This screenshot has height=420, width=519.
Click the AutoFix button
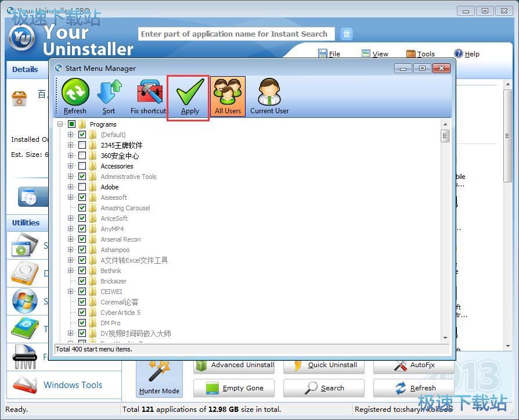(x=414, y=366)
